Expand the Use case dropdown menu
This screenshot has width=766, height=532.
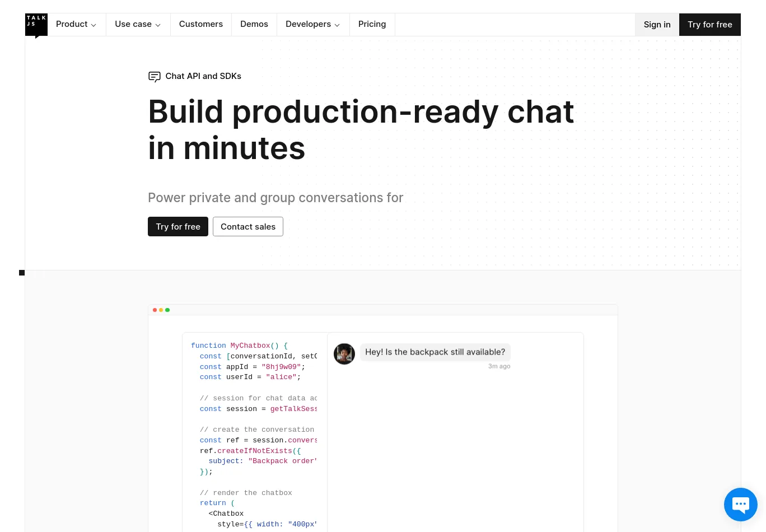[x=138, y=25]
